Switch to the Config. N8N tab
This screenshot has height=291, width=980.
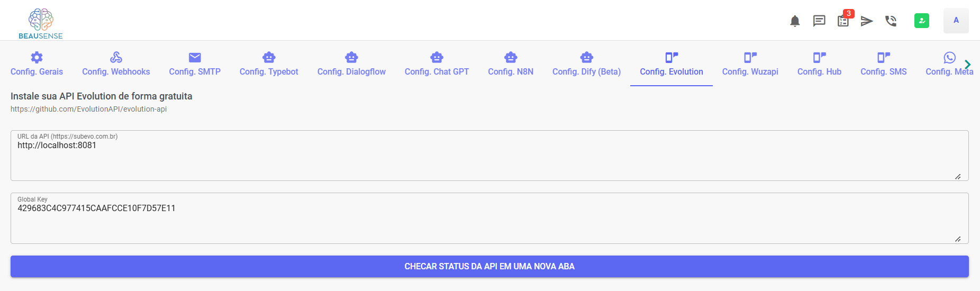point(511,64)
